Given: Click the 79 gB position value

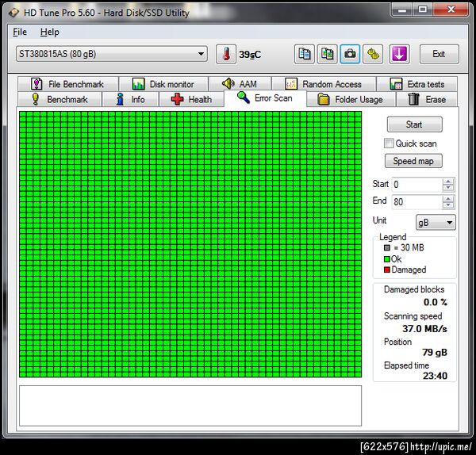Looking at the screenshot, I should [x=435, y=353].
